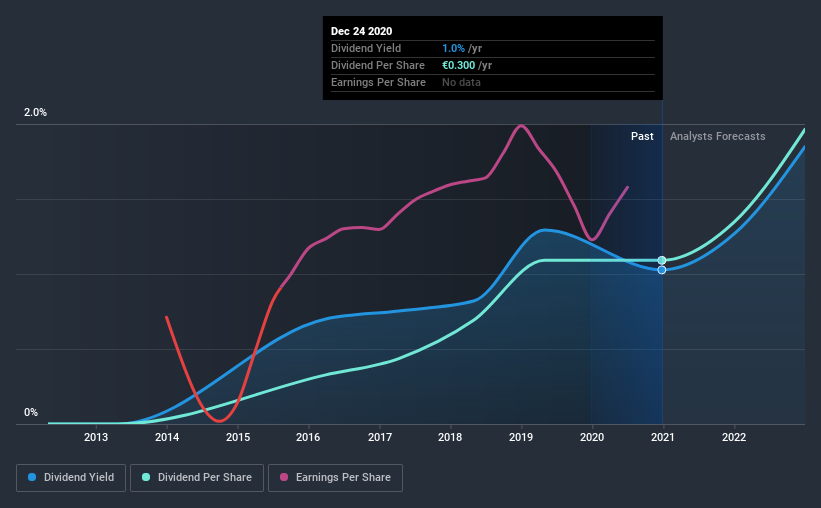Click the 2014 x-axis label
Screen dimensions: 821x508
167,437
